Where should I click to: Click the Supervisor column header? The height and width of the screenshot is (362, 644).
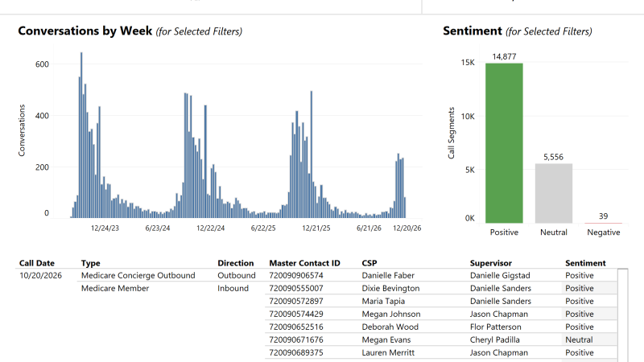(x=491, y=263)
